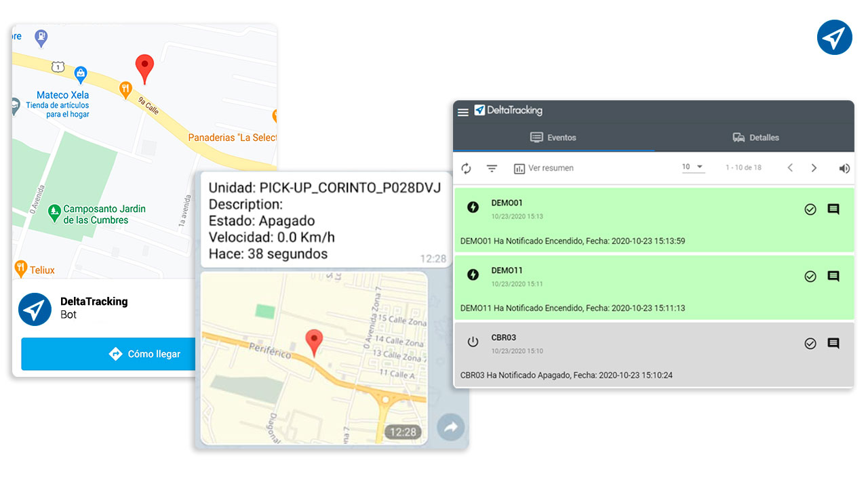This screenshot has height=488, width=868.
Task: Open the events filter icon
Action: point(492,168)
